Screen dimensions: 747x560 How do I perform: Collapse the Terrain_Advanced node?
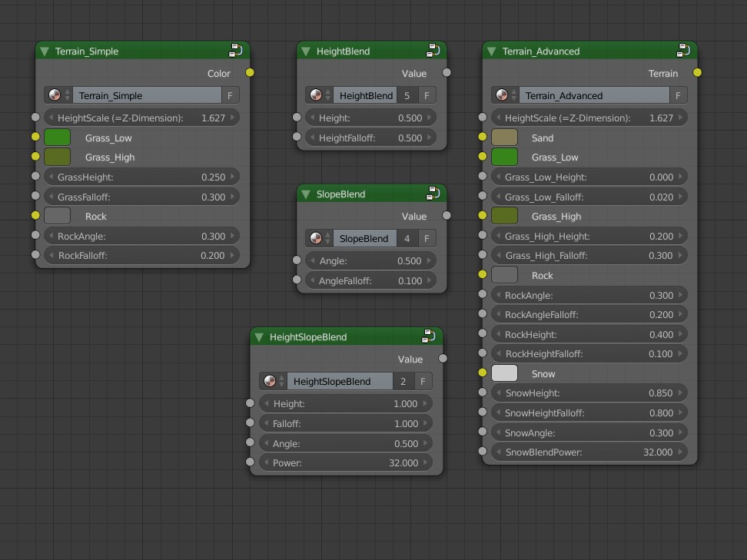[490, 51]
